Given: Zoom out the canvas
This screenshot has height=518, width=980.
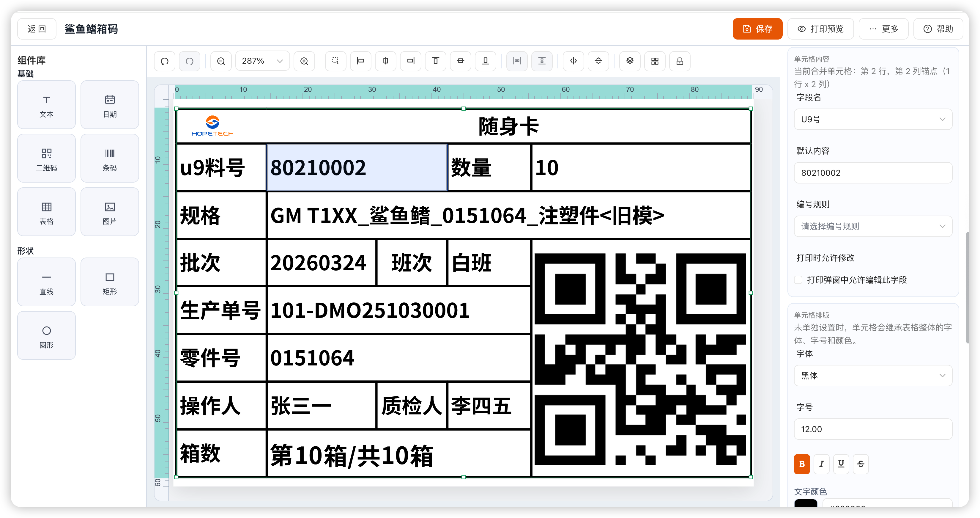Looking at the screenshot, I should (221, 61).
